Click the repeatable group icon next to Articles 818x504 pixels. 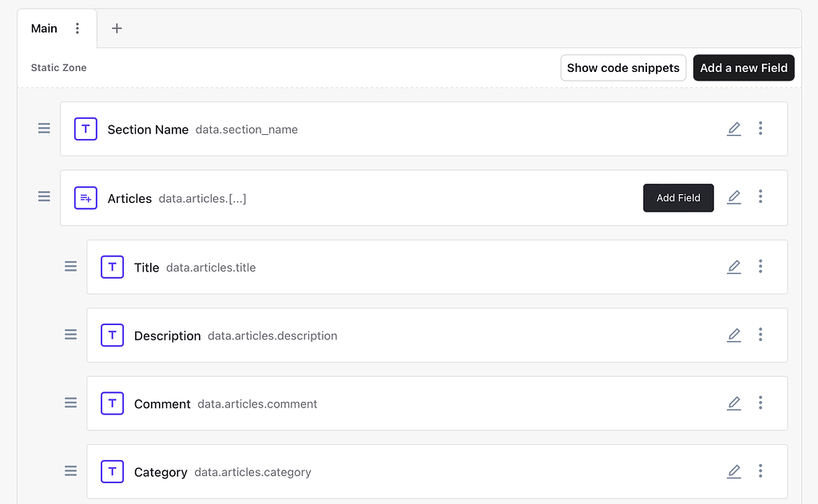coord(85,197)
